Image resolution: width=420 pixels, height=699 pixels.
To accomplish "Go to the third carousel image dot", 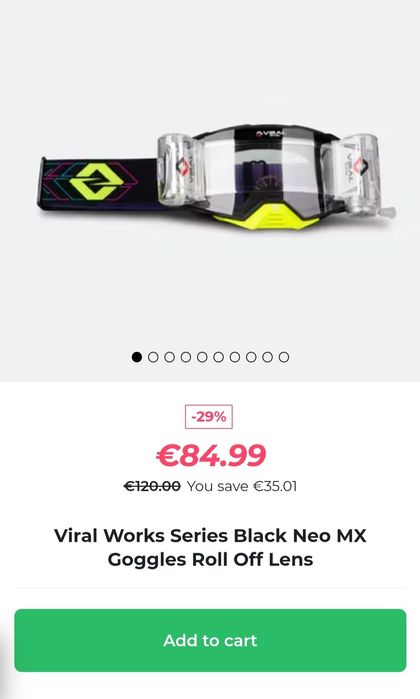I will [x=169, y=357].
